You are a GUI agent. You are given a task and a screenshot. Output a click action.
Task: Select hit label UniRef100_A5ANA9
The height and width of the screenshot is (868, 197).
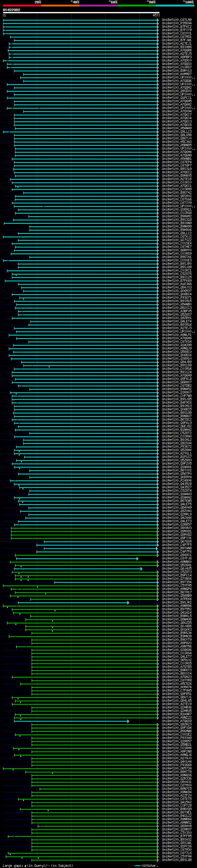[176, 128]
